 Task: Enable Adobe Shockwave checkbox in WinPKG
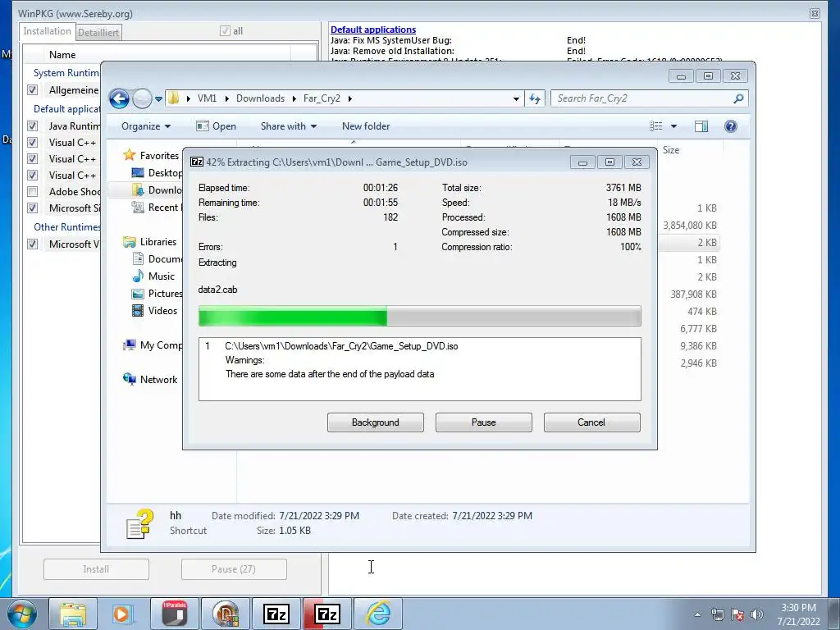32,191
